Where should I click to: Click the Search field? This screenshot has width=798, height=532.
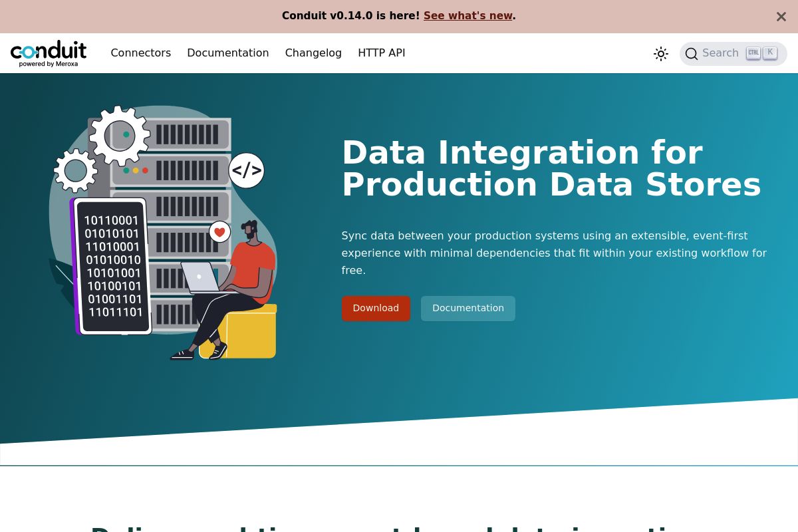click(x=733, y=54)
